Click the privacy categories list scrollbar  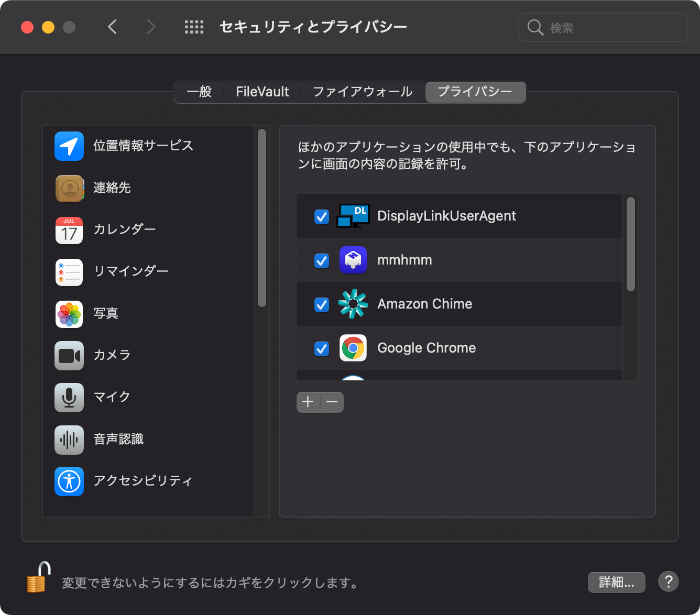262,218
